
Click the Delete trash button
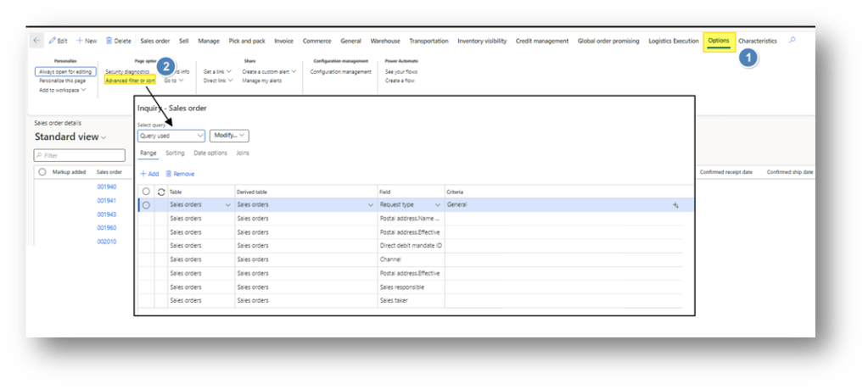tap(118, 41)
